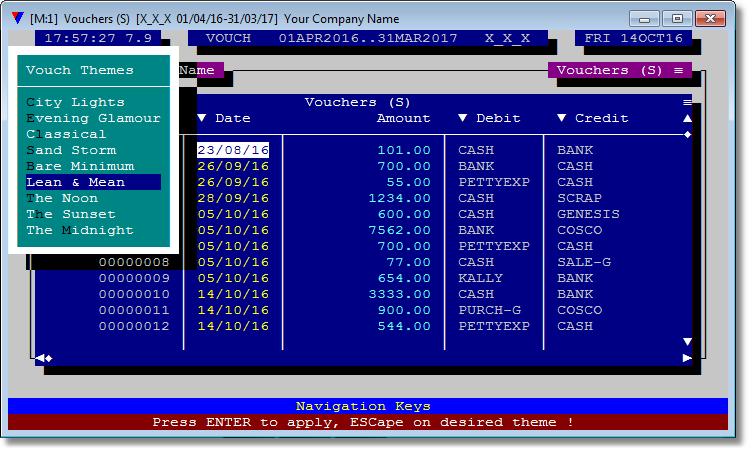Click the red status message bar
748x450 pixels.
(x=368, y=422)
